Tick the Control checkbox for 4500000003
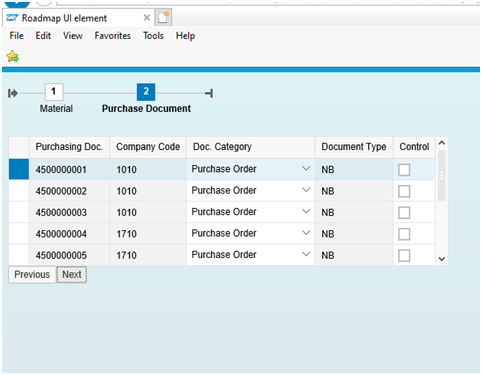Viewport: 482px width, 375px height. (x=404, y=213)
